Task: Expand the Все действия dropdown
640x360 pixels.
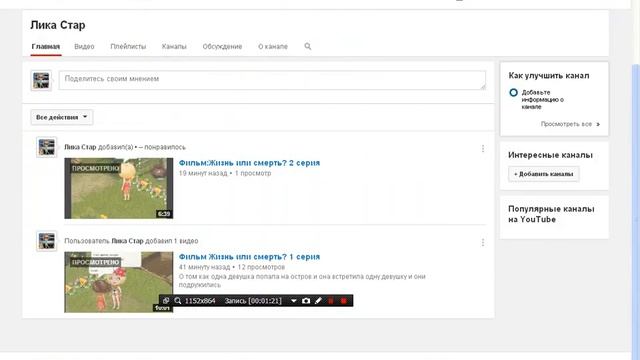Action: point(62,117)
